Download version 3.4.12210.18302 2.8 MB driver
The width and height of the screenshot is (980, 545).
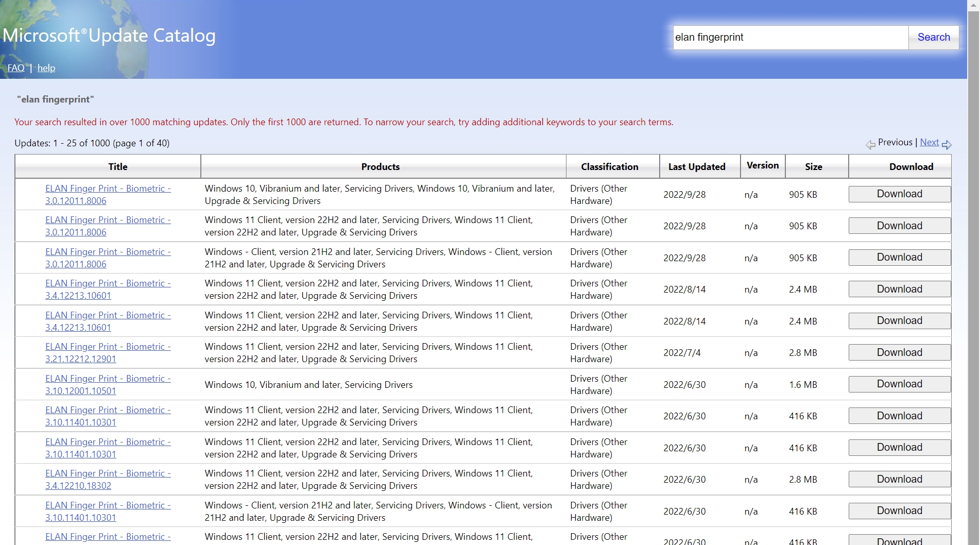(x=899, y=479)
